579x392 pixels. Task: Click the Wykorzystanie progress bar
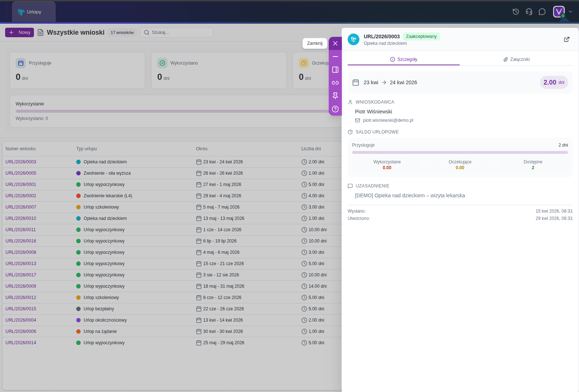click(x=171, y=111)
